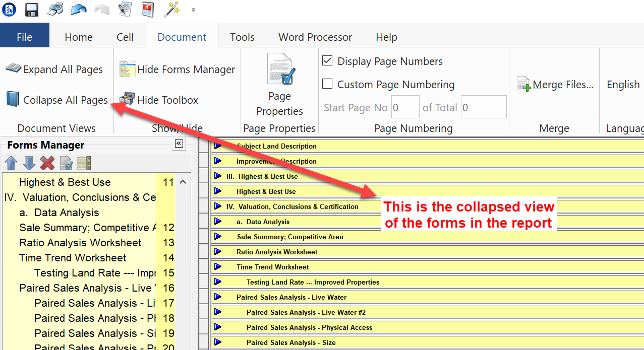Switch to the Word Processor tab

click(x=315, y=37)
